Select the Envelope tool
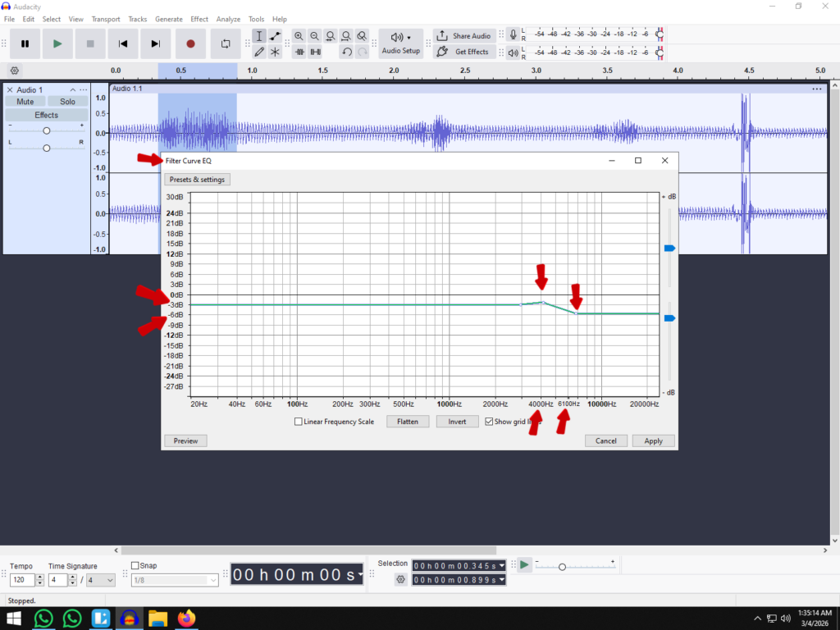 tap(275, 36)
